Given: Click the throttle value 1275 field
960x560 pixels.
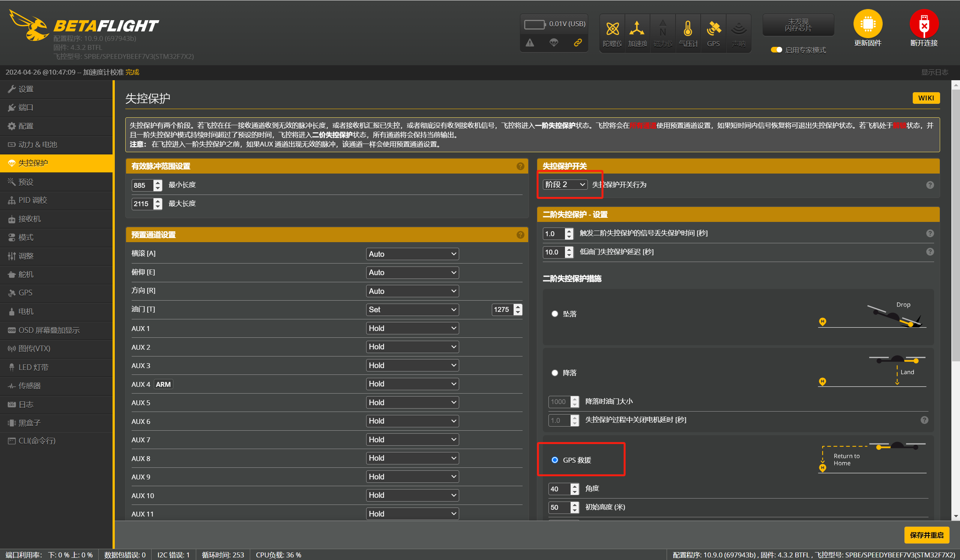Looking at the screenshot, I should coord(506,310).
